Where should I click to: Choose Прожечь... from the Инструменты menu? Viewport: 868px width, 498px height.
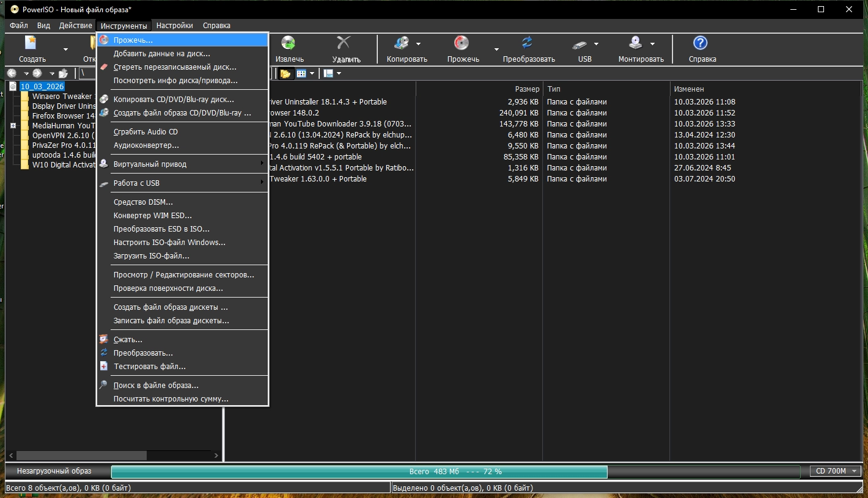click(x=183, y=40)
